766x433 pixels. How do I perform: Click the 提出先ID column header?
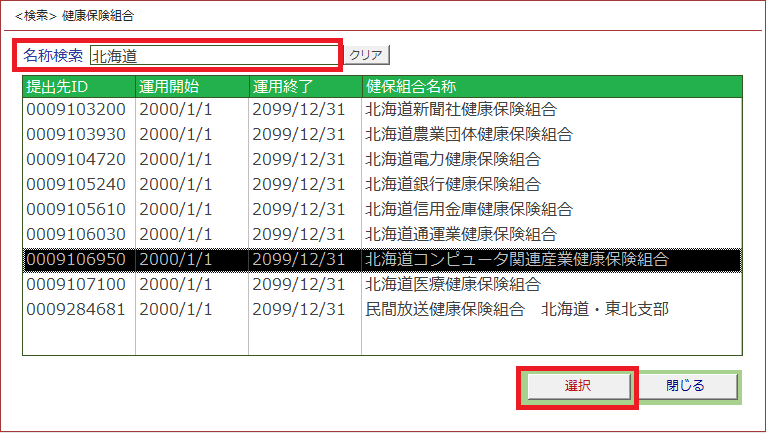(x=78, y=86)
